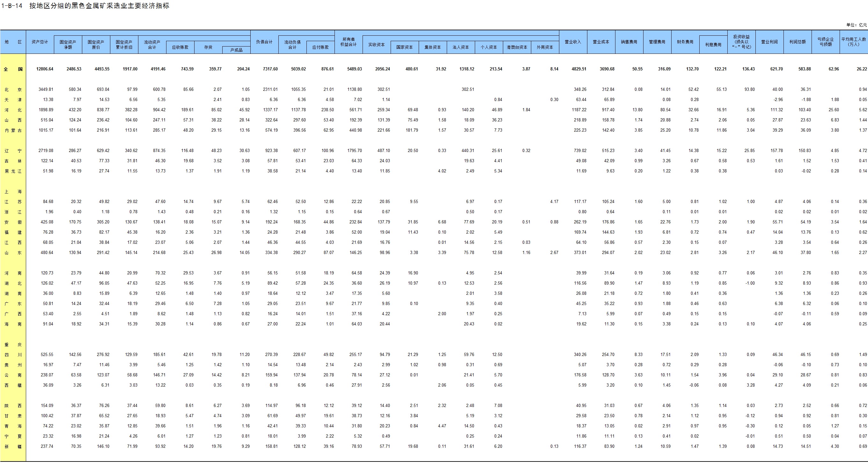Select the 亏损企业亏损额 column header
868x472 pixels.
826,42
